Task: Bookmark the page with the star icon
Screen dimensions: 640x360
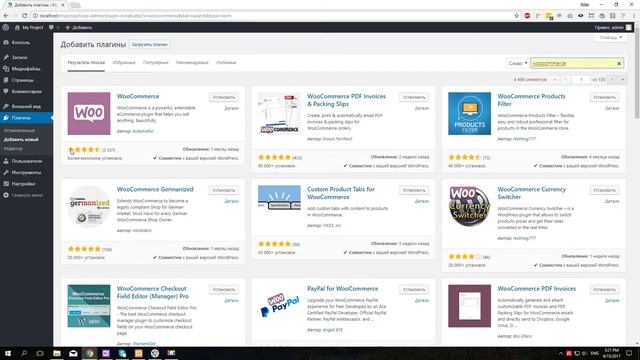Action: [x=516, y=16]
